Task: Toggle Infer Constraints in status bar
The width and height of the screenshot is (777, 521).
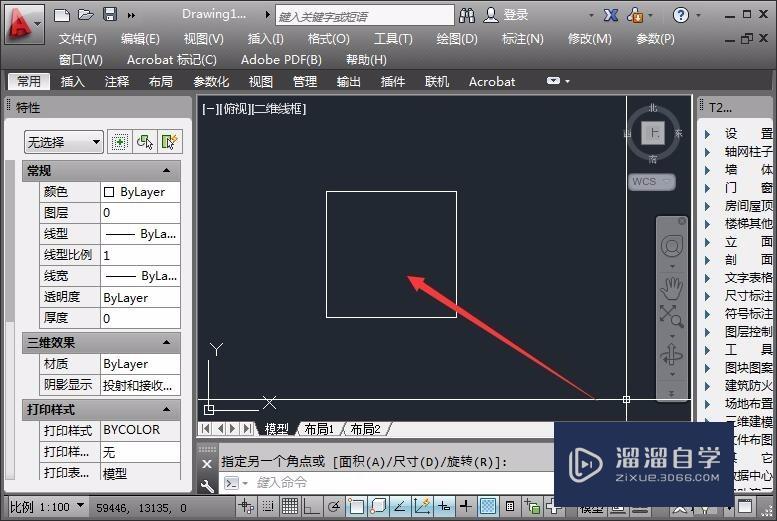Action: click(x=246, y=506)
